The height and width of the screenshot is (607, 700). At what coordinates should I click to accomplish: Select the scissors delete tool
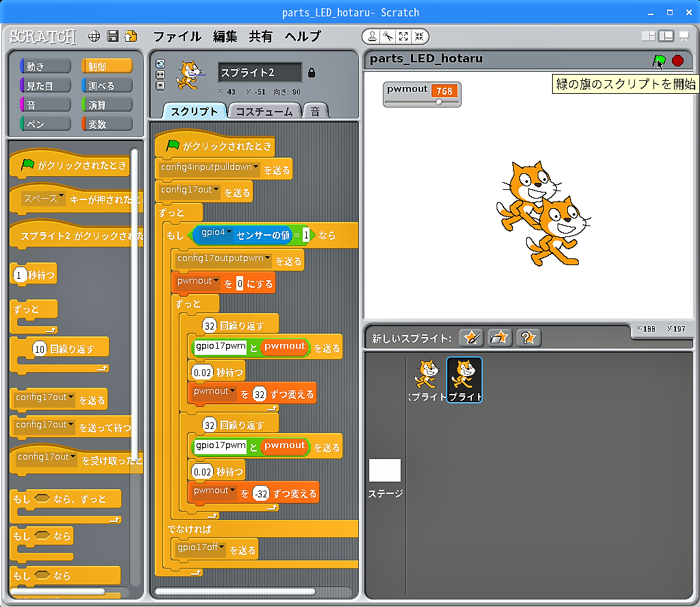pyautogui.click(x=388, y=36)
